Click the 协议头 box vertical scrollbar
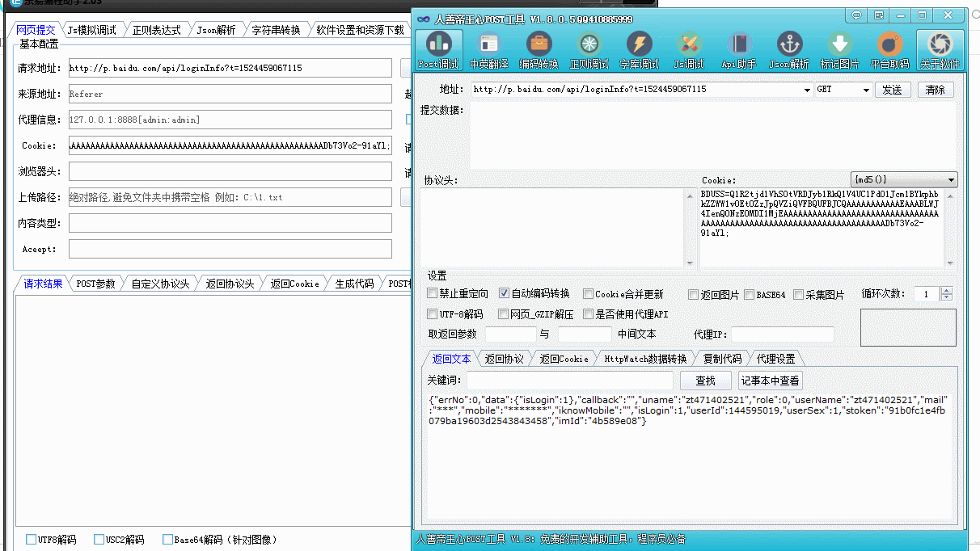Image resolution: width=980 pixels, height=551 pixels. (689, 228)
